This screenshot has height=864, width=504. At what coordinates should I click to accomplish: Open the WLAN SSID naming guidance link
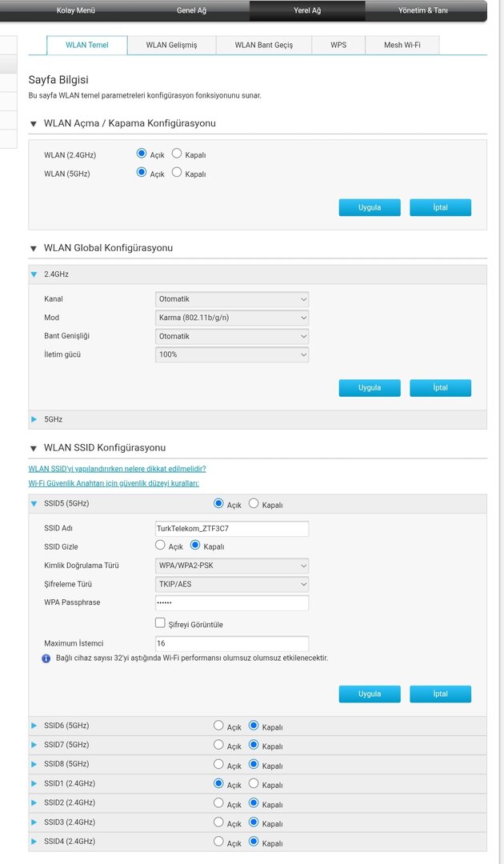(x=117, y=469)
